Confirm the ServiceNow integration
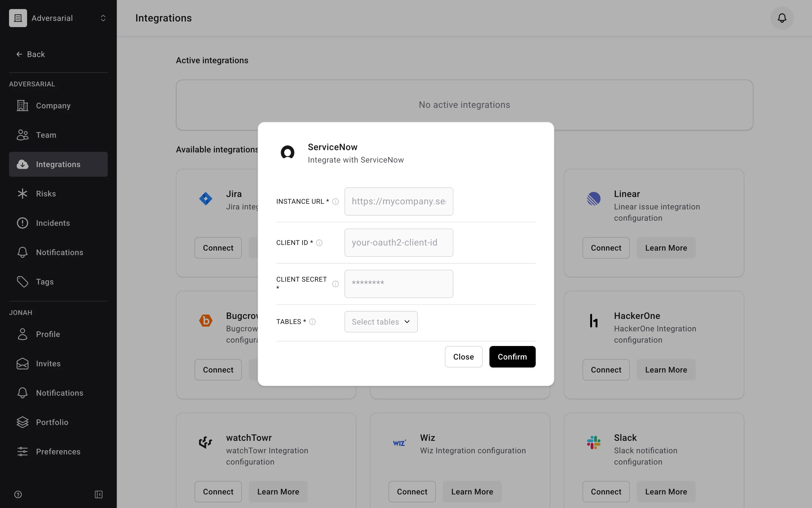Image resolution: width=812 pixels, height=508 pixels. point(512,357)
